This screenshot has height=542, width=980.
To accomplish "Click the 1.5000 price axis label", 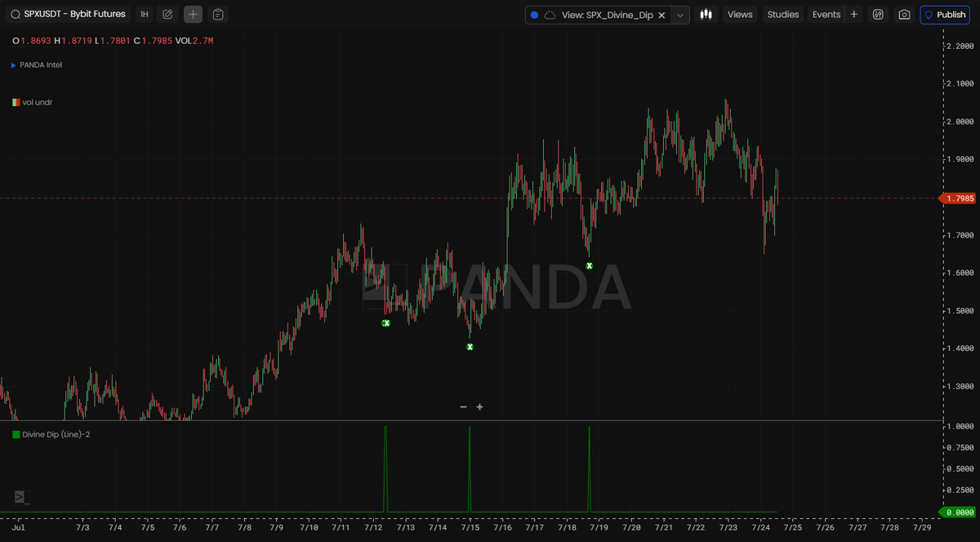I will 960,311.
